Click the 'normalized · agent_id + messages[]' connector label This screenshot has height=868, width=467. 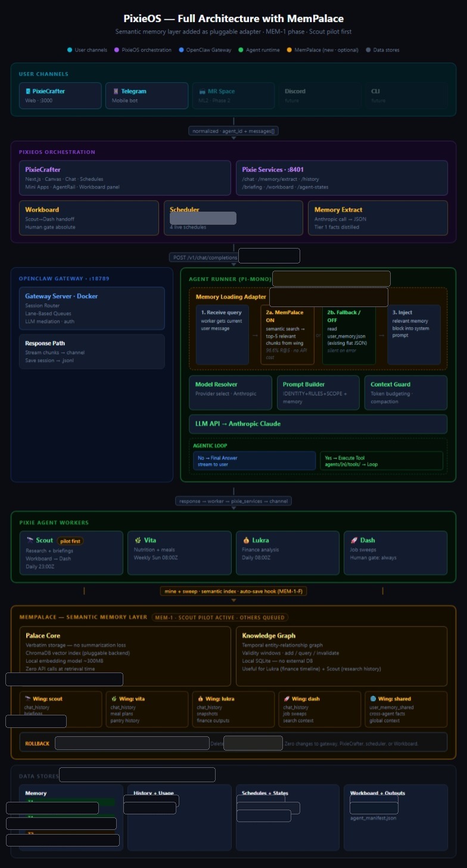point(233,131)
